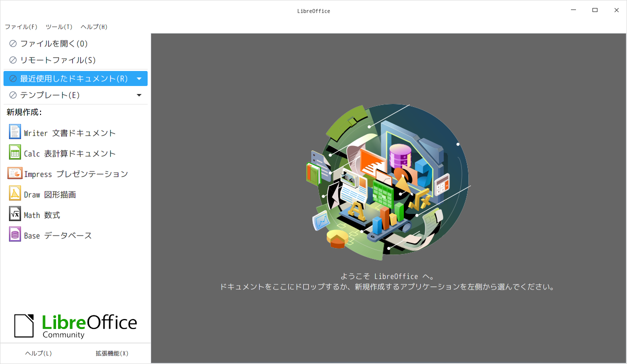This screenshot has width=627, height=364.
Task: Click the ファイルを開く(O) button
Action: [76, 44]
